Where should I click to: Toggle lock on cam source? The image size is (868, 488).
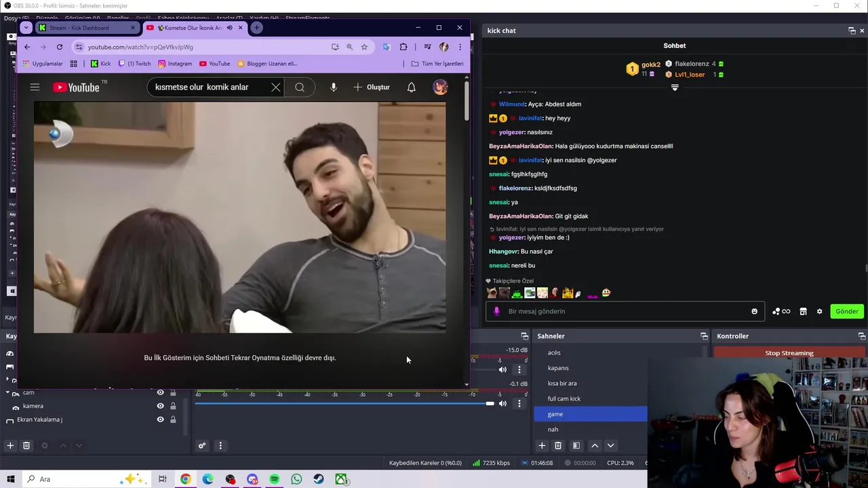(173, 392)
